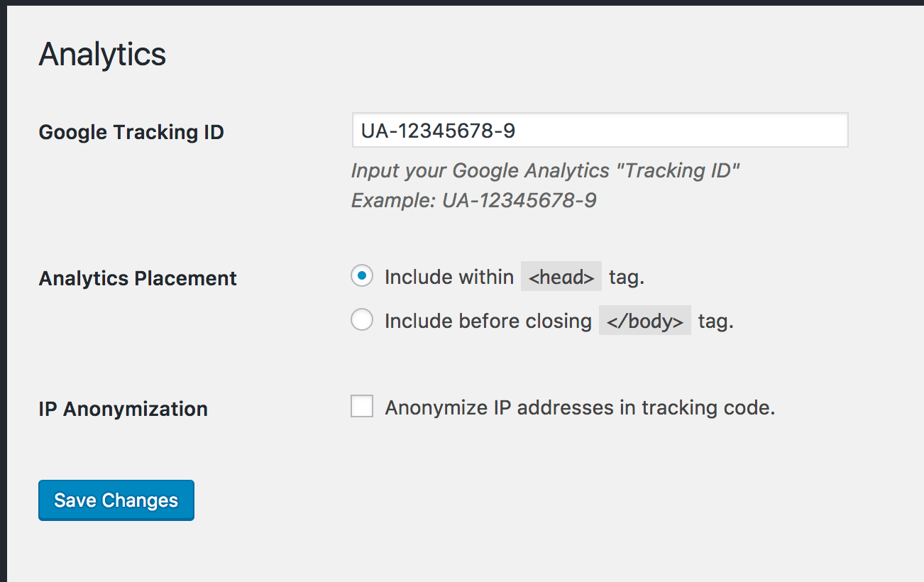Click the Save Changes button
The height and width of the screenshot is (582, 924).
coord(116,500)
